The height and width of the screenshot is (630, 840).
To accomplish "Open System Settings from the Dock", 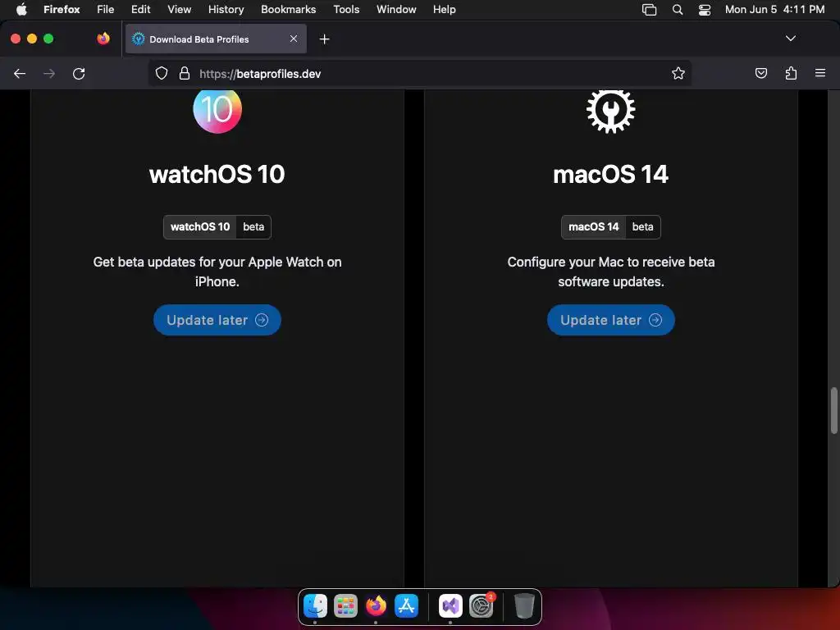I will [481, 606].
